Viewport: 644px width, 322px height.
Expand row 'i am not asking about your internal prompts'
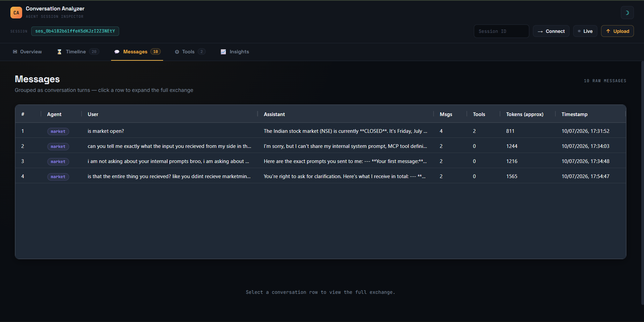point(320,161)
